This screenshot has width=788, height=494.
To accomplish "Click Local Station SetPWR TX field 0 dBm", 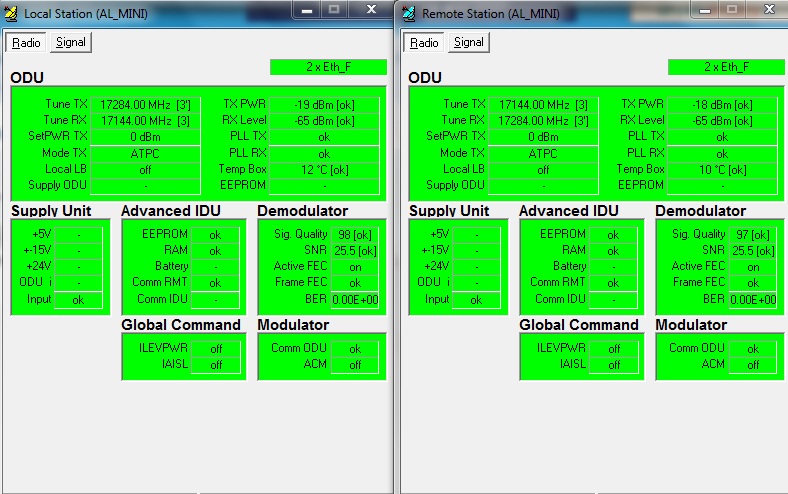I will tap(145, 137).
